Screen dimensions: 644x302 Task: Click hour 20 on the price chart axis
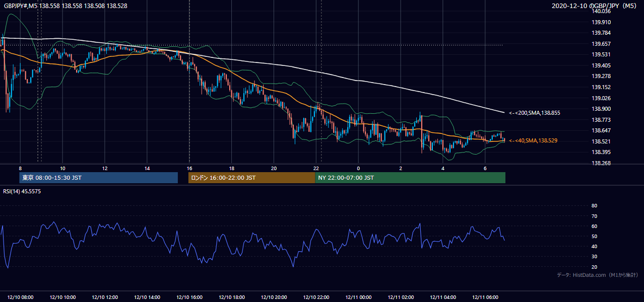click(274, 168)
